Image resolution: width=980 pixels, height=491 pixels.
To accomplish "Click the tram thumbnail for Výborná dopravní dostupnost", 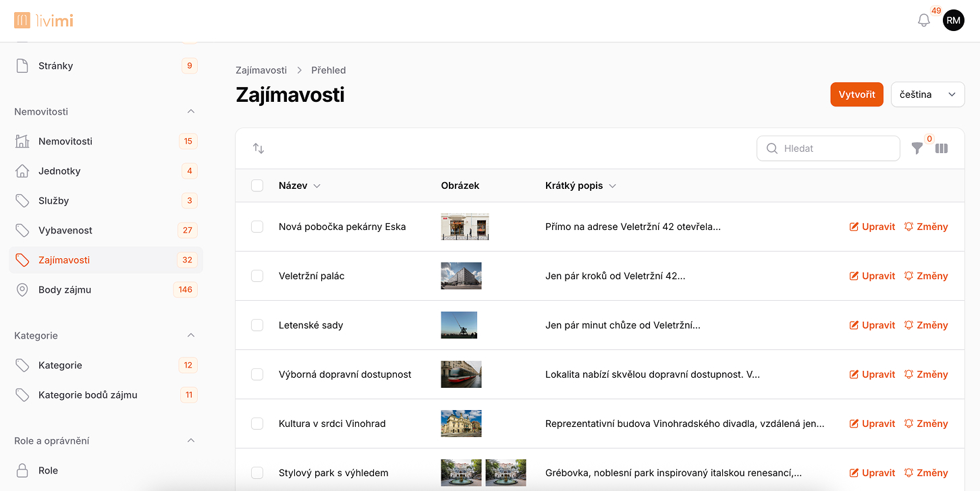I will pos(461,374).
